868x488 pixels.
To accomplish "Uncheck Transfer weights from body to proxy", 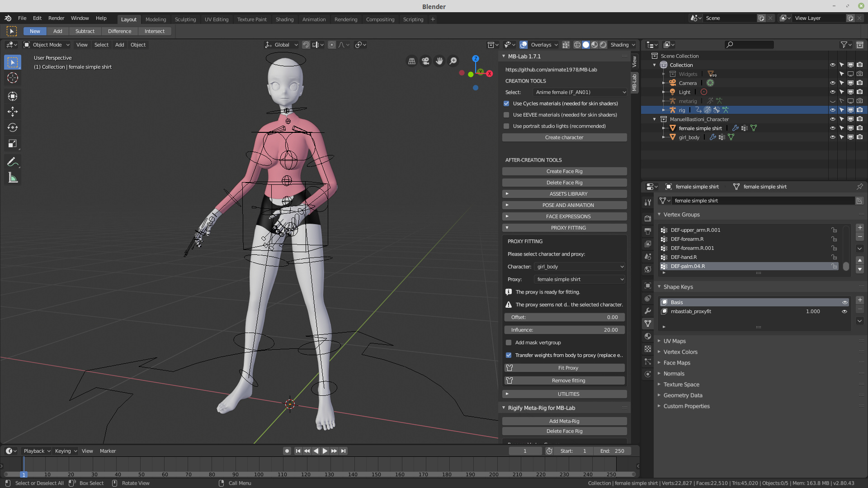I will click(509, 355).
